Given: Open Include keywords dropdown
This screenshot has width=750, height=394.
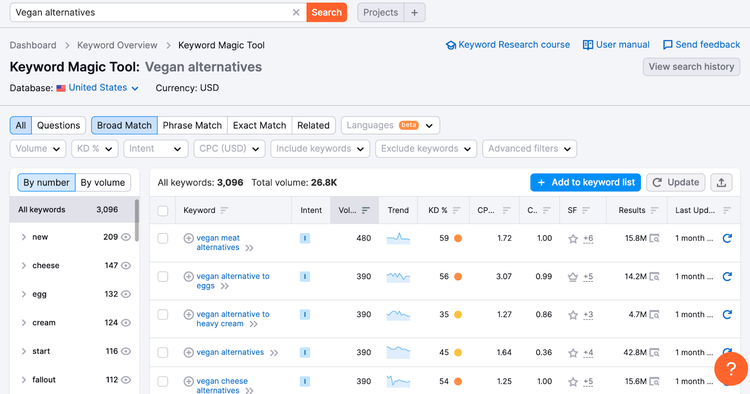Looking at the screenshot, I should [x=320, y=149].
